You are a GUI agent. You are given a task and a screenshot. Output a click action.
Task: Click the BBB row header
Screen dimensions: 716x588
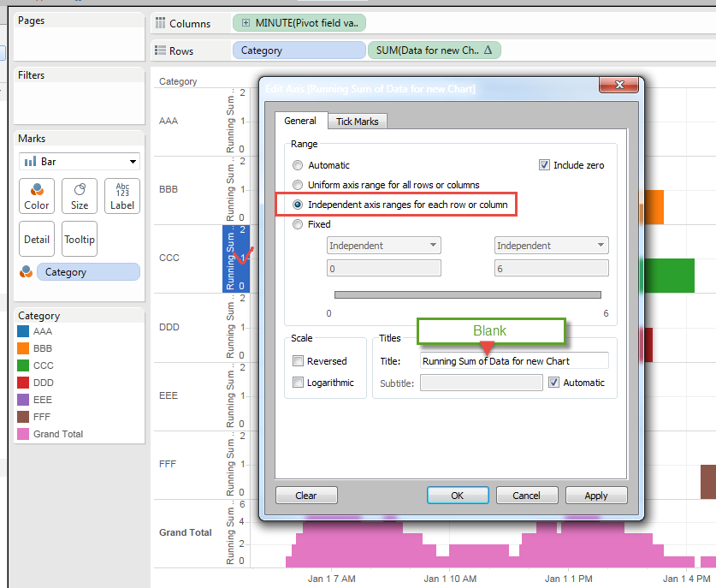169,189
